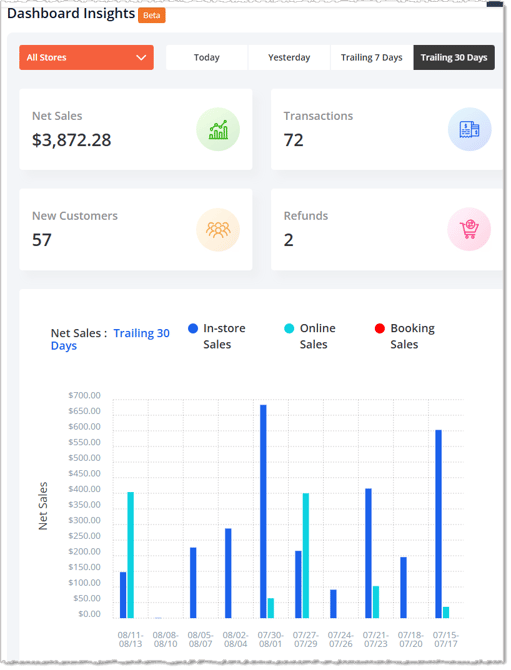Click the chevron arrow in All Stores
The width and height of the screenshot is (511, 670).
click(x=141, y=58)
